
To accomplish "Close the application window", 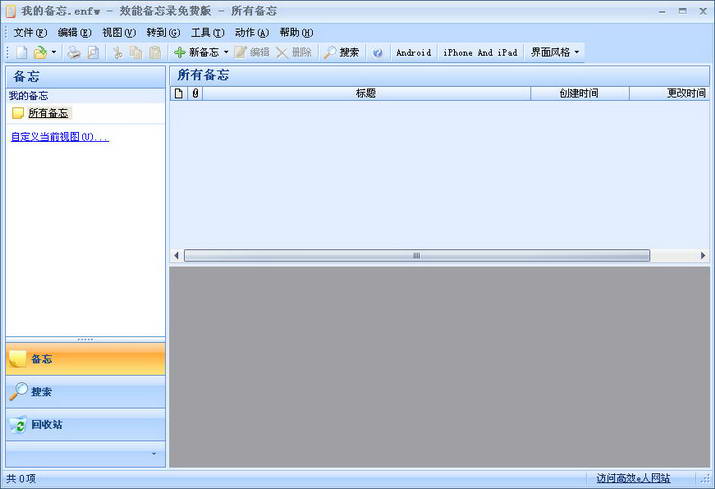I will (x=703, y=11).
